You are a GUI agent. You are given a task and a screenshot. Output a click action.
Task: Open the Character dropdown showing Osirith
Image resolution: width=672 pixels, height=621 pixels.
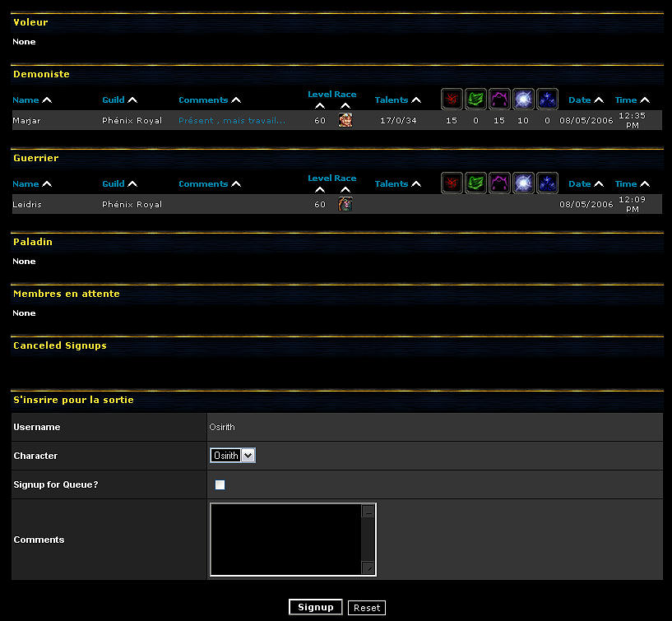233,456
